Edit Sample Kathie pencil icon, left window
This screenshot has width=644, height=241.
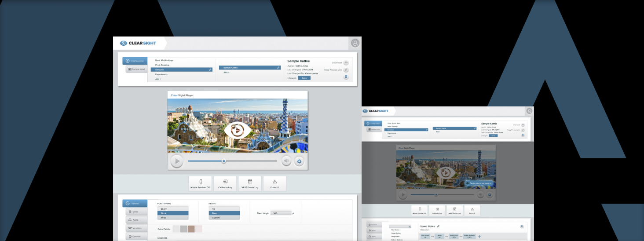pos(278,68)
